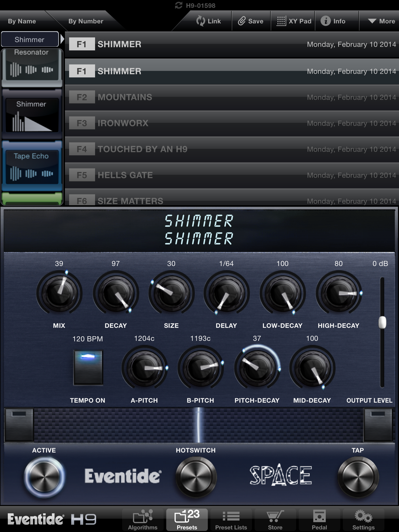
Task: Click the H9-01598 device sync indicator
Action: click(195, 5)
